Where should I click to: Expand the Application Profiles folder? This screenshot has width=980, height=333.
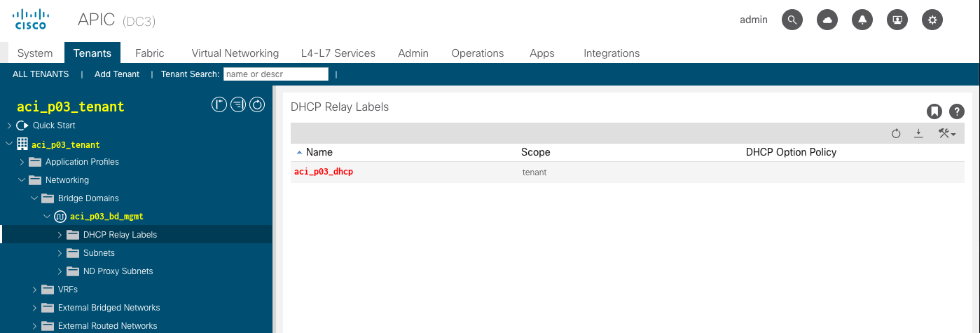pos(22,162)
